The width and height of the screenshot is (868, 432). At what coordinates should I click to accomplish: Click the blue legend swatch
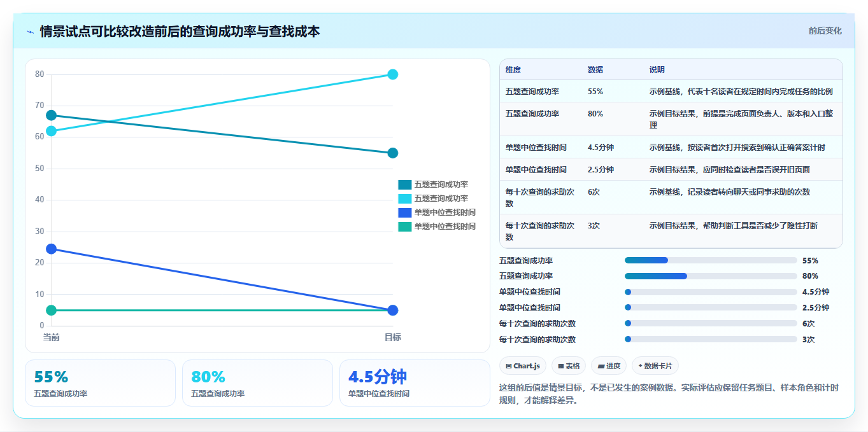tap(404, 213)
